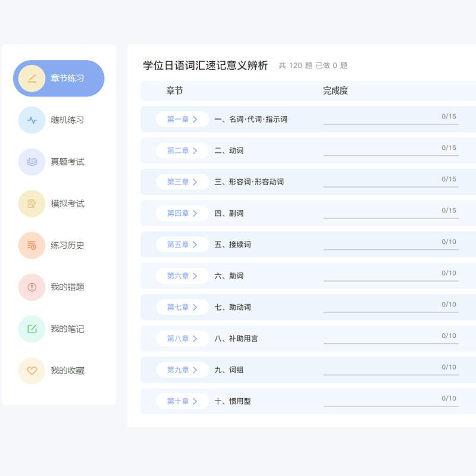476x476 pixels.
Task: Click chapter title 一、名词·代词·指示词
Action: (x=250, y=120)
